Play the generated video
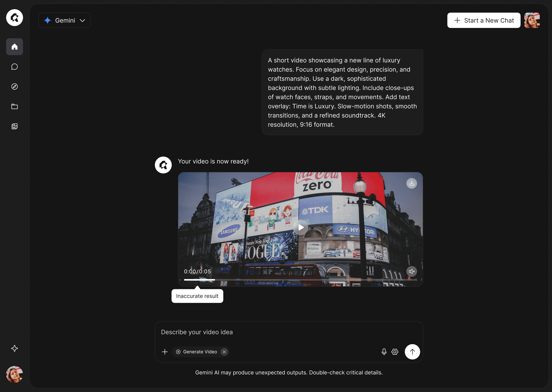Image resolution: width=552 pixels, height=392 pixels. click(300, 227)
